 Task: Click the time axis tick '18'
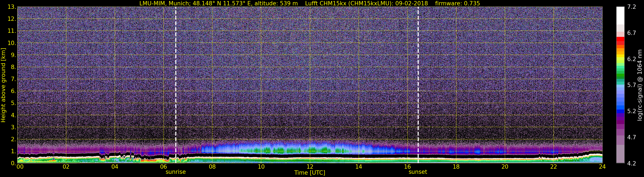(456, 167)
